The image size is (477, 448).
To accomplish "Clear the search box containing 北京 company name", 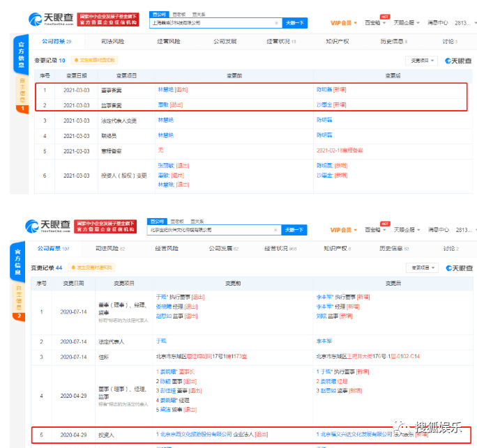I will (275, 230).
